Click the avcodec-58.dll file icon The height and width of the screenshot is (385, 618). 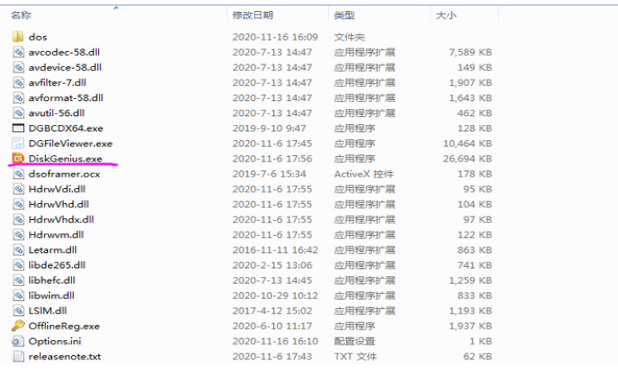pyautogui.click(x=18, y=52)
